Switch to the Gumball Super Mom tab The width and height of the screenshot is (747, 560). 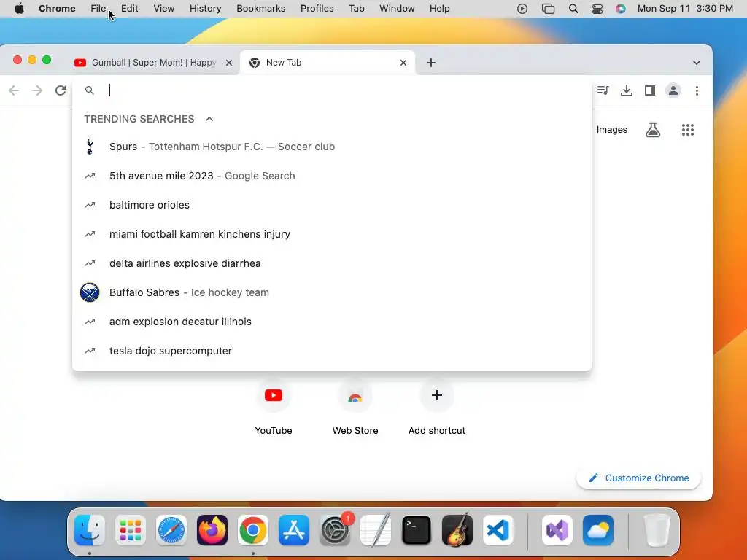pos(153,63)
